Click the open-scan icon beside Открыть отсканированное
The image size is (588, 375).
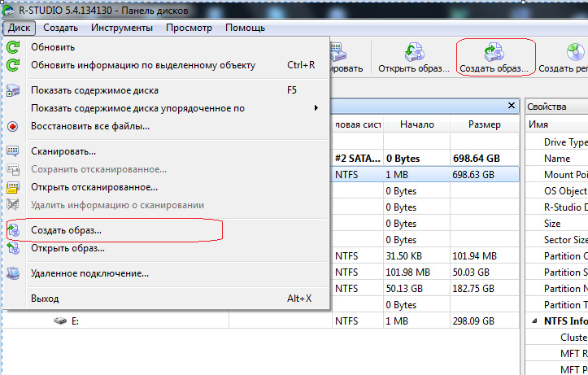click(13, 187)
